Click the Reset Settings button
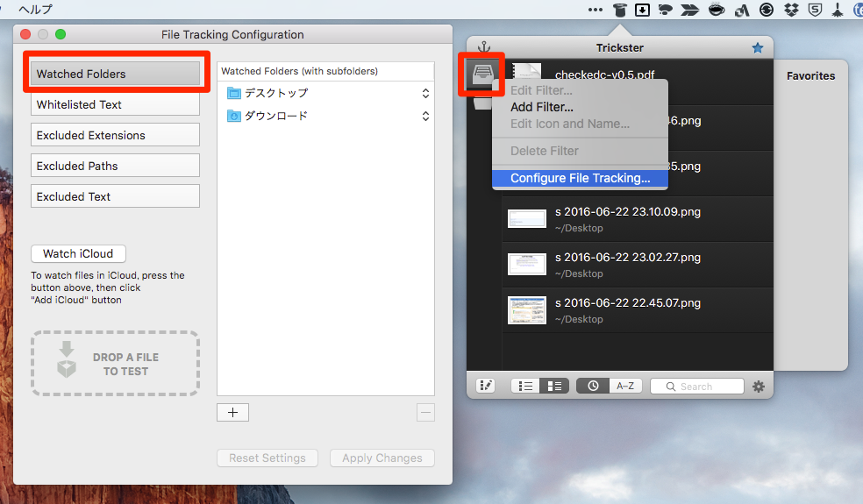863x504 pixels. tap(267, 458)
